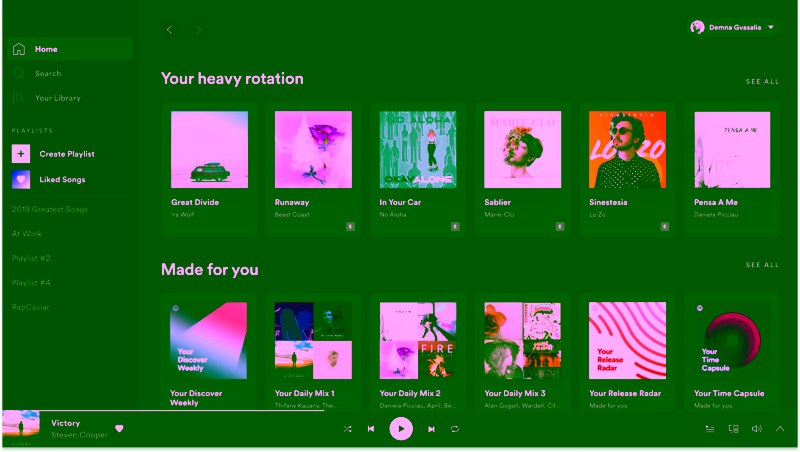Click the Your Library books icon
This screenshot has height=452, width=800.
[19, 98]
